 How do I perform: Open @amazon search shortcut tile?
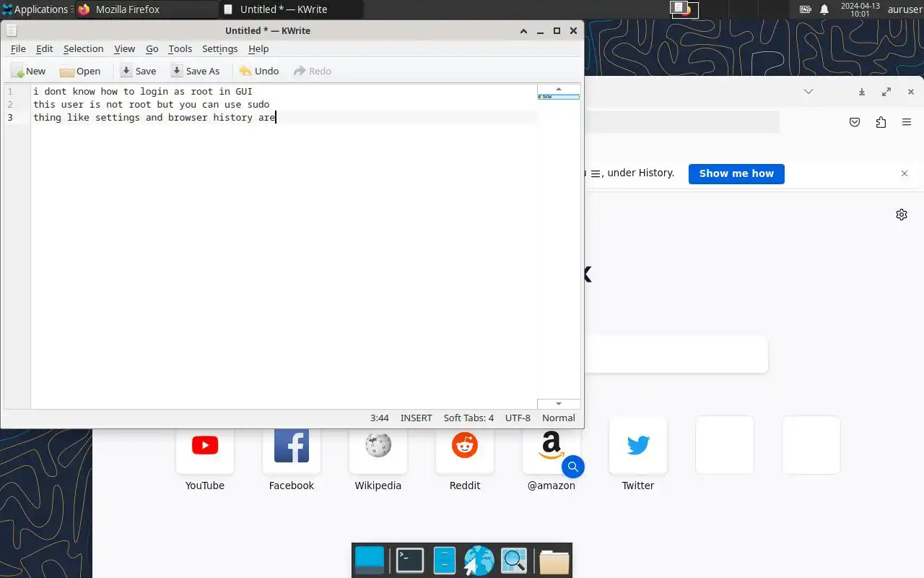click(552, 454)
